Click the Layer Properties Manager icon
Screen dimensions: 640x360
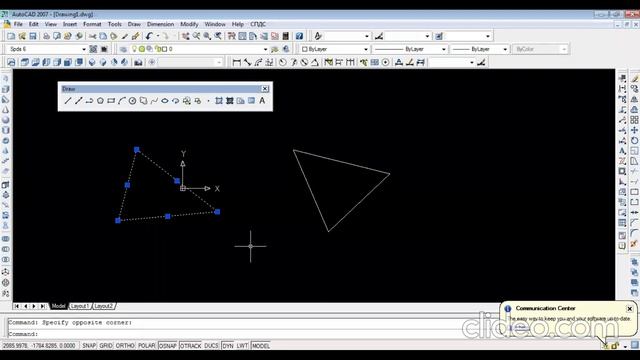(123, 49)
